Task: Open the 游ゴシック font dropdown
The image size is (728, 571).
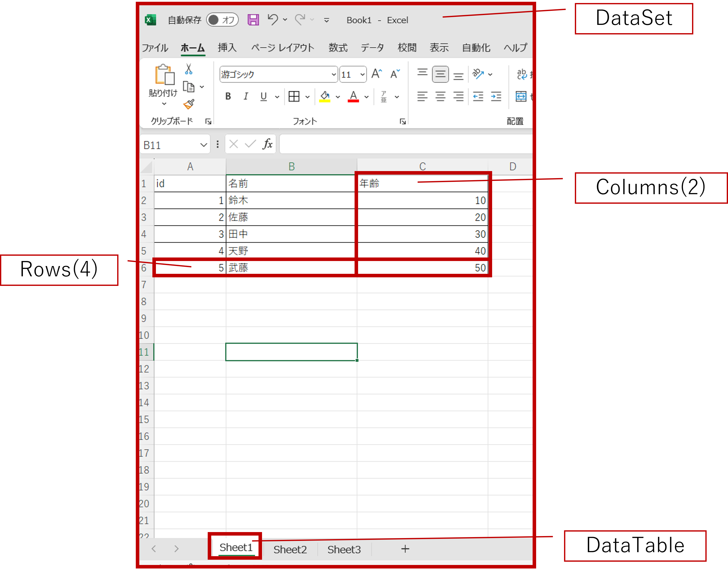Action: 333,74
